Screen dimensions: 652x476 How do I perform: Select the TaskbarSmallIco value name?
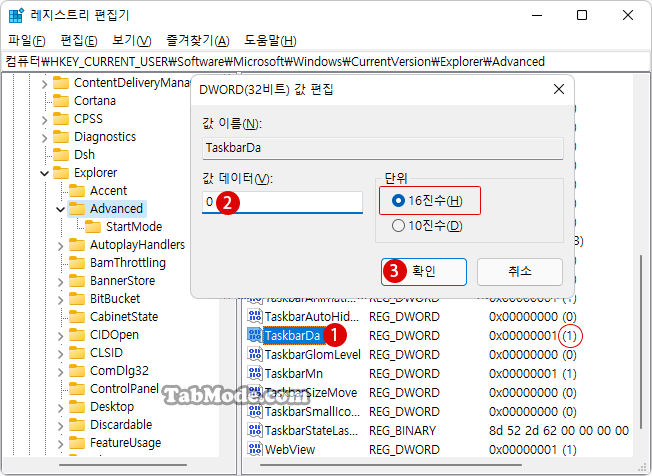pyautogui.click(x=312, y=412)
